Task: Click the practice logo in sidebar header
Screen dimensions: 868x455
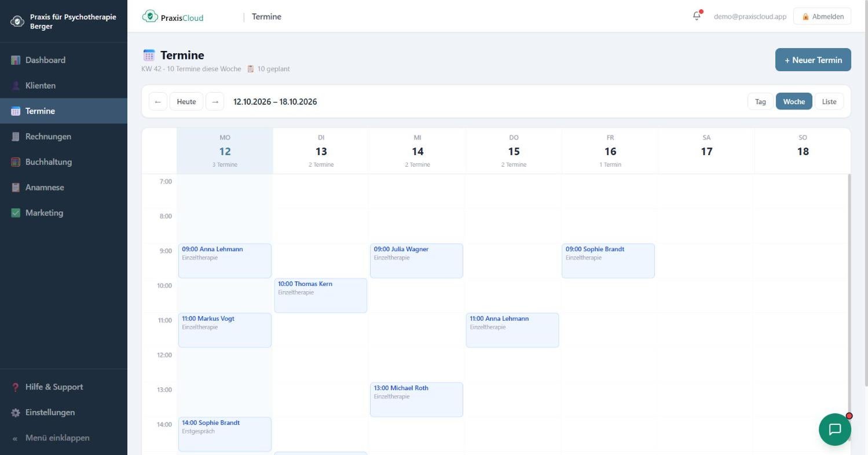Action: pos(17,21)
